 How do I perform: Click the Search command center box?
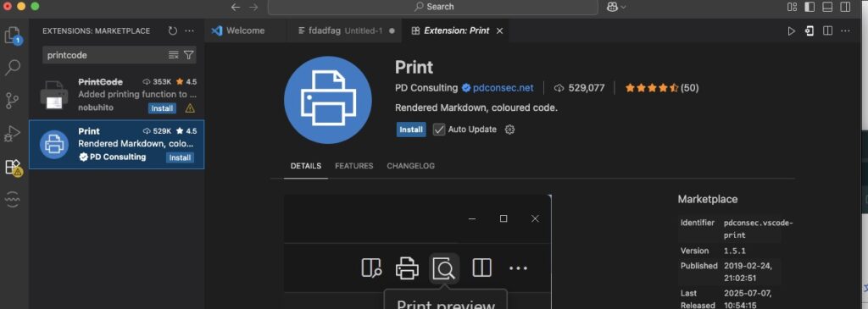point(433,7)
